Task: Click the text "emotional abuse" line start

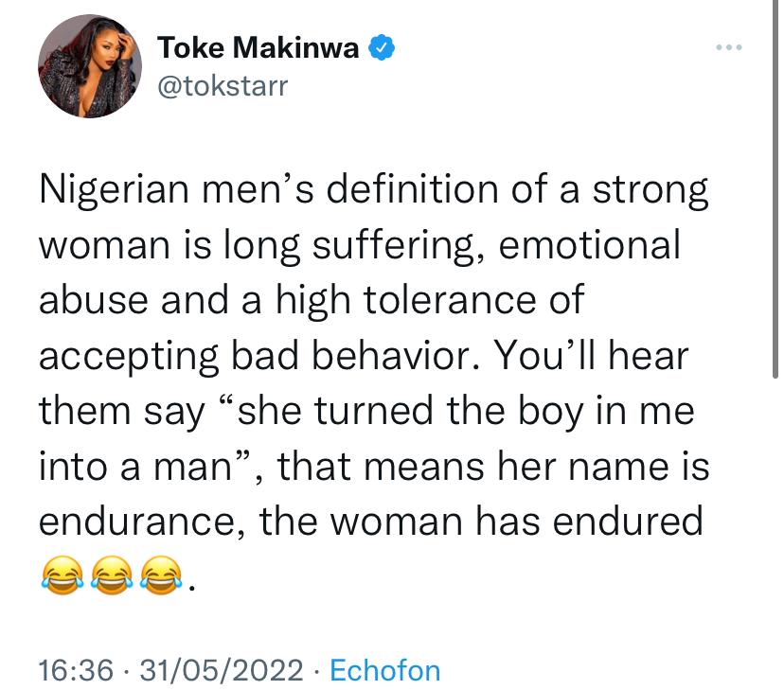Action: tap(590, 244)
